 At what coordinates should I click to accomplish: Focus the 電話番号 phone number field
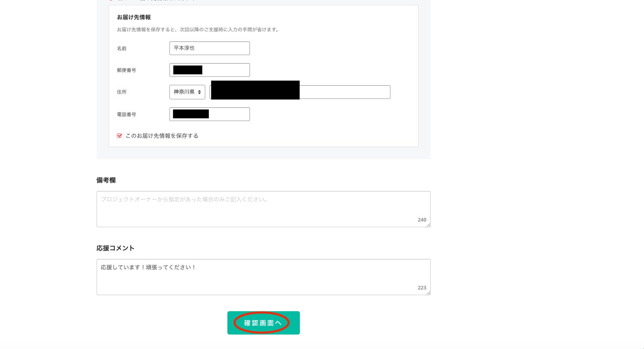pos(229,114)
